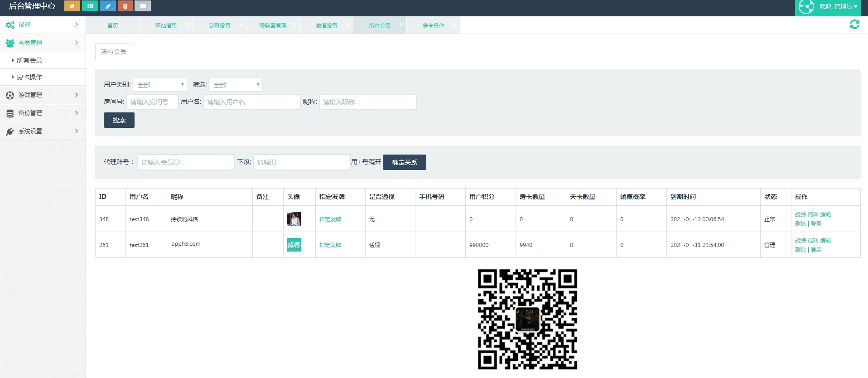Close the 变量设置 tab
Image resolution: width=868 pixels, height=378 pixels.
click(x=241, y=25)
